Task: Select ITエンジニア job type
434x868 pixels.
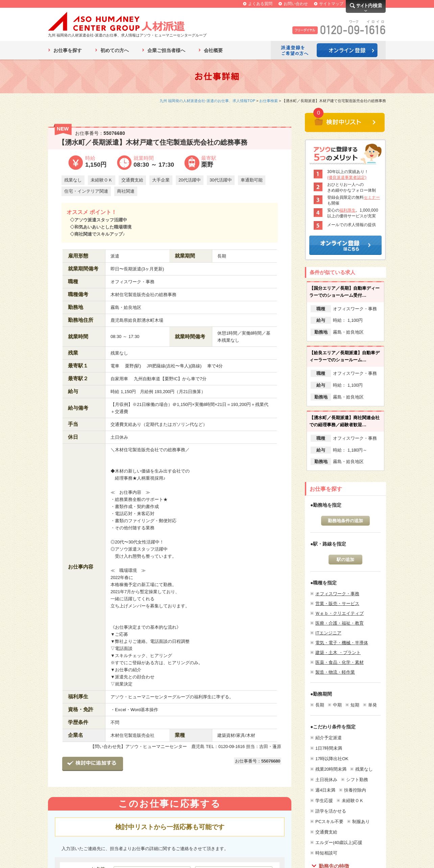Action: coord(328,633)
